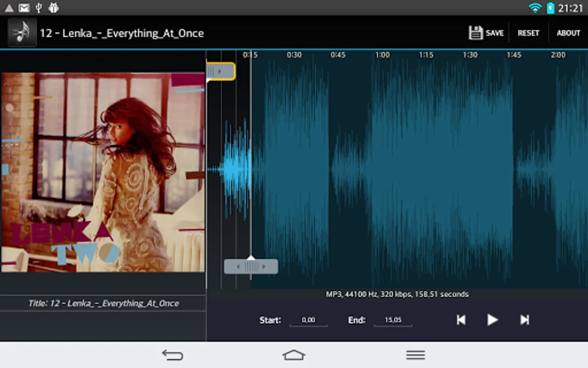Tap the Lenka Two album cover

click(103, 172)
